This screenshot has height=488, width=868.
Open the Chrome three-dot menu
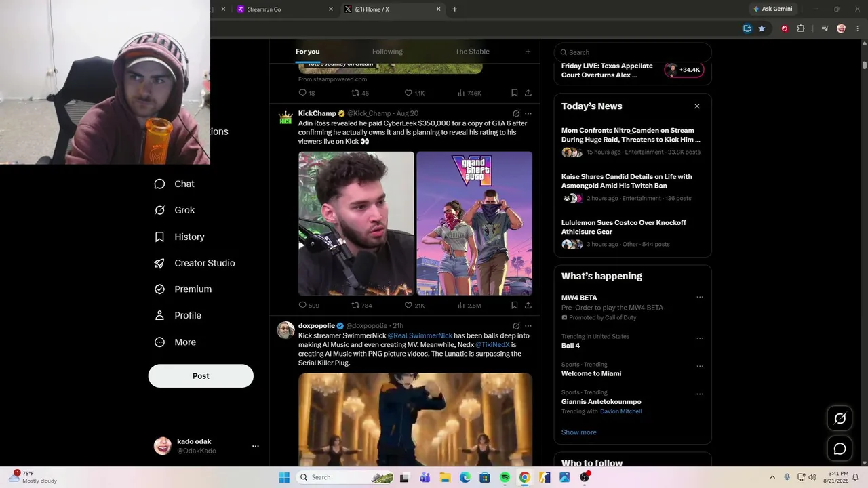click(857, 28)
